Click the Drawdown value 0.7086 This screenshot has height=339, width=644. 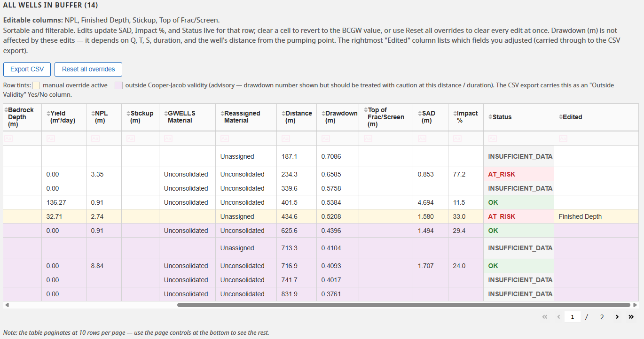(331, 156)
